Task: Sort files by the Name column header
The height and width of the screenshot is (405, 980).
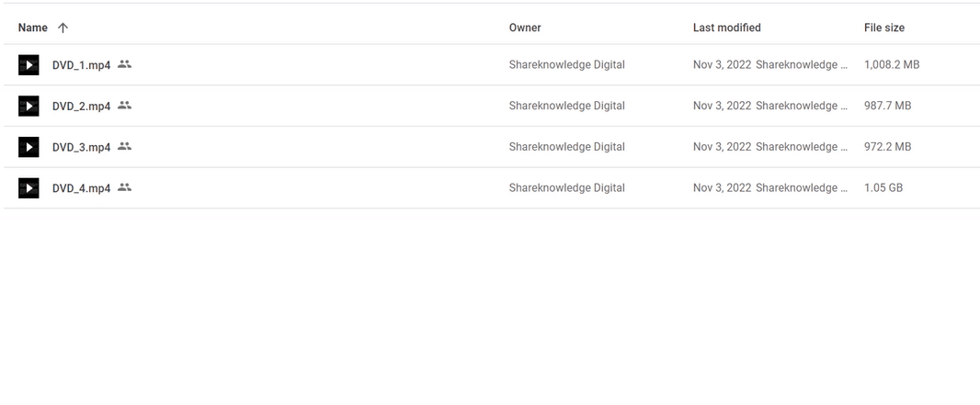Action: (33, 28)
